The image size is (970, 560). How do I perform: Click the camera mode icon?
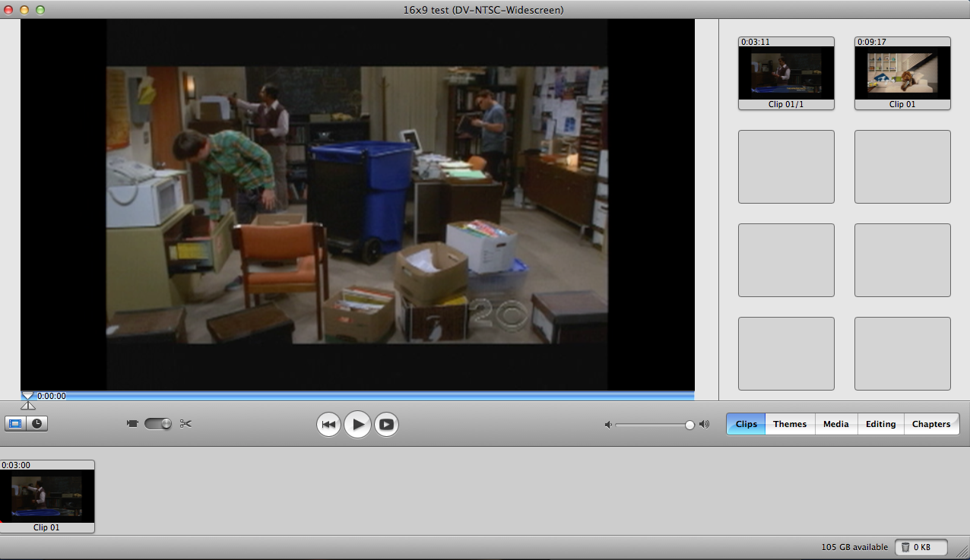[132, 424]
